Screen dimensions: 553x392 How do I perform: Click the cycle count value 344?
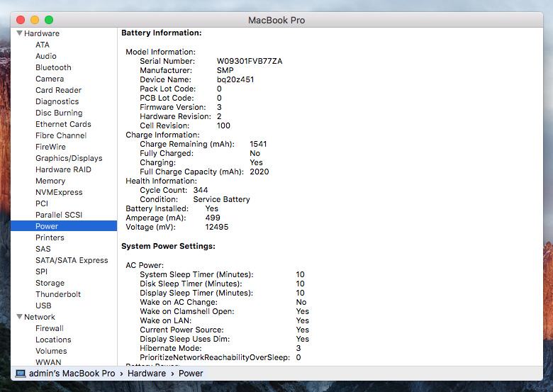[x=201, y=190]
